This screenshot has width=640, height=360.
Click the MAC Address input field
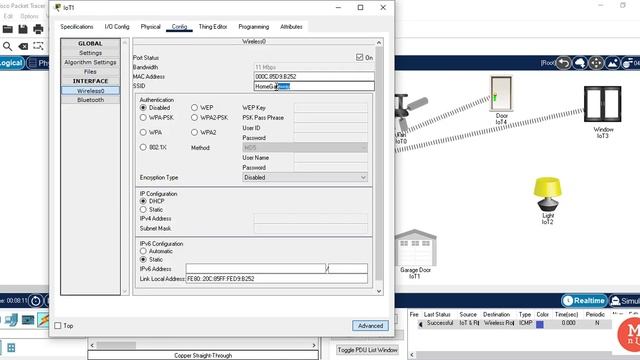click(x=314, y=76)
